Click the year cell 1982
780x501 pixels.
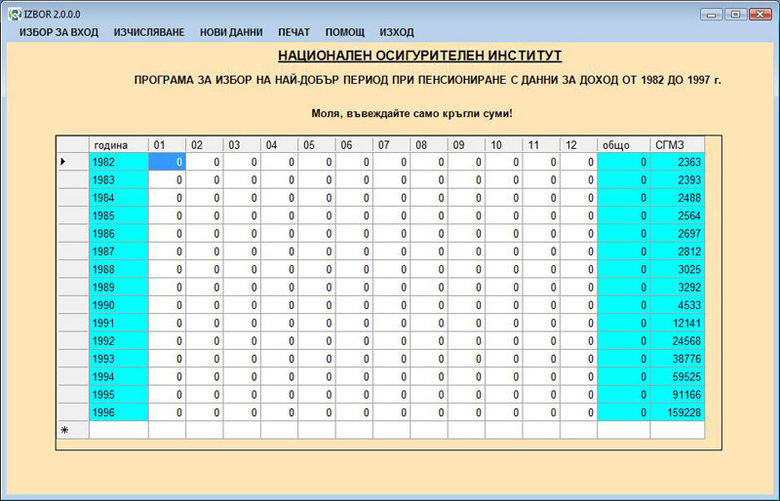click(x=119, y=162)
